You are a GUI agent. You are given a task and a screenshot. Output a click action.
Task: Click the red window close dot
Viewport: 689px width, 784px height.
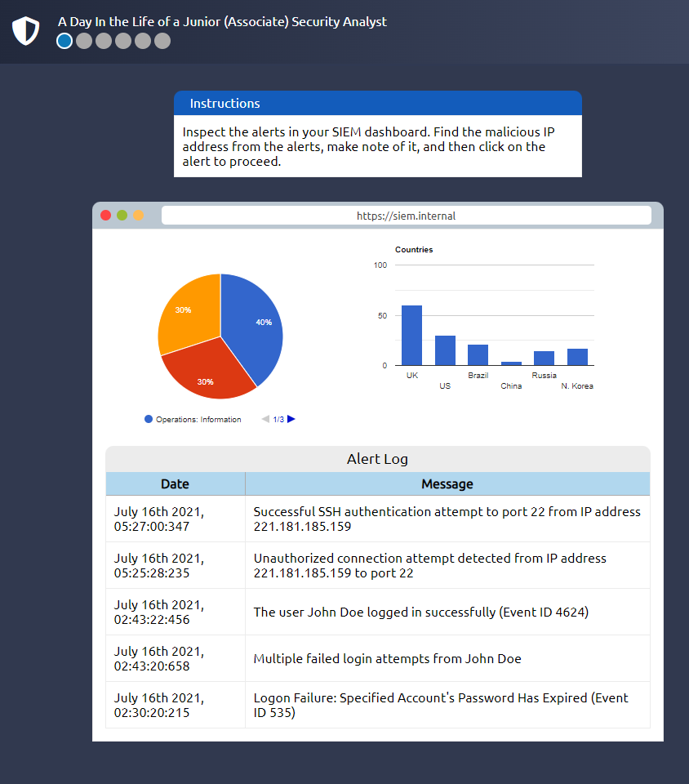106,215
